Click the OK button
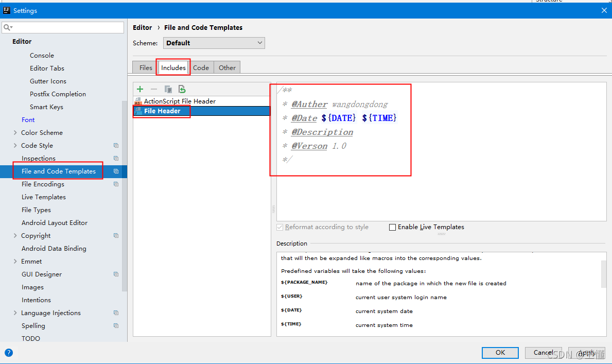 tap(500, 353)
